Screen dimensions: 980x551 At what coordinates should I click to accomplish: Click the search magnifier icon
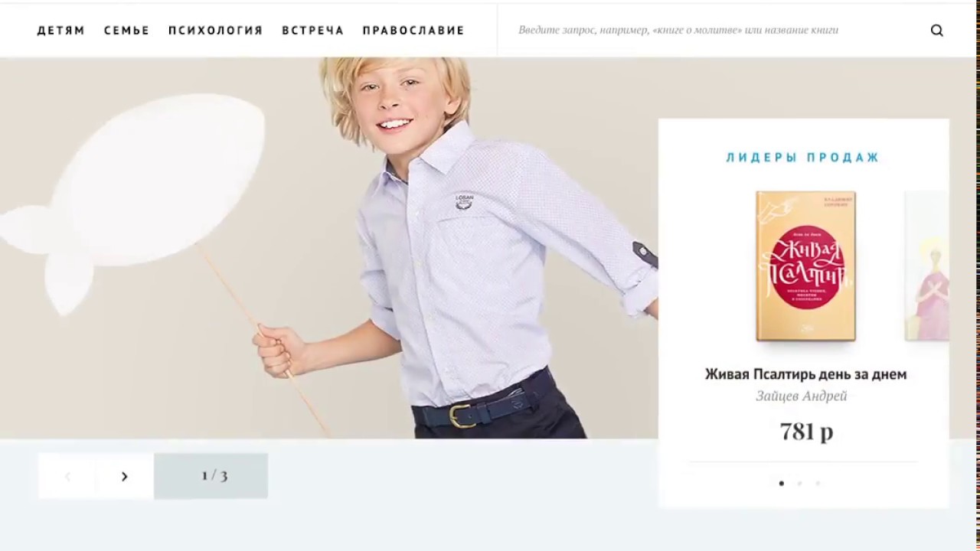936,31
